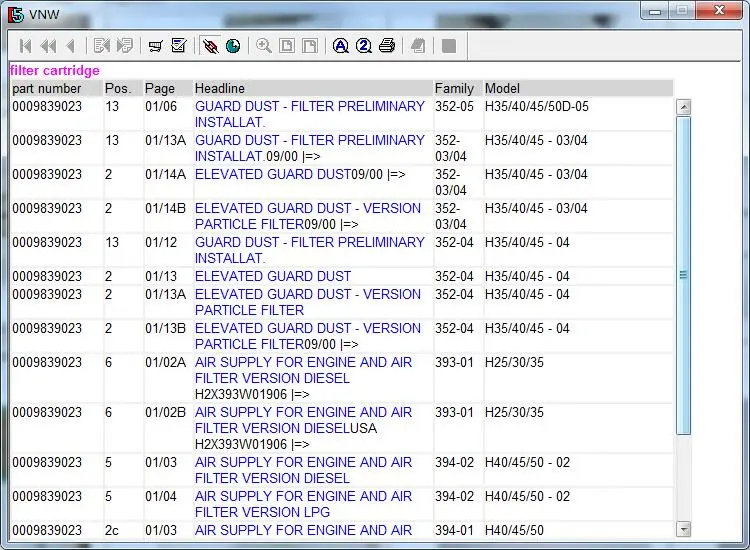Open ELEVATED GUARD DUST link for page 01/14B
The height and width of the screenshot is (550, 750).
(x=308, y=216)
